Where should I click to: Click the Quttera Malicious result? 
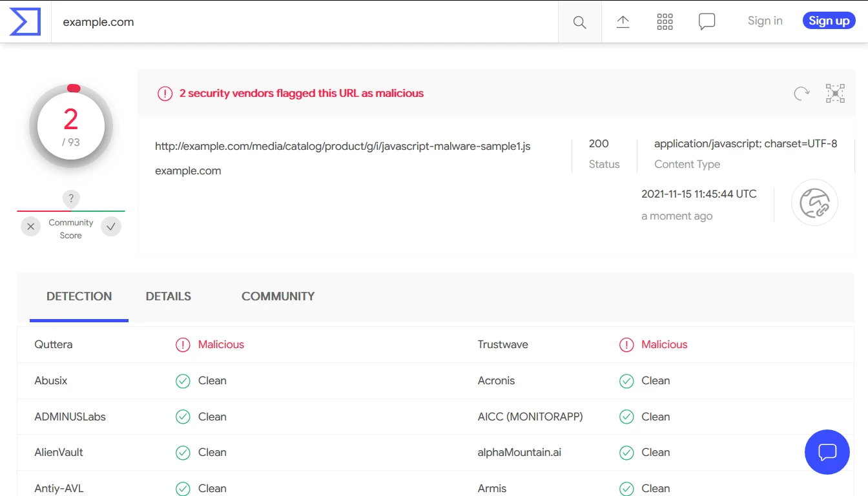tap(220, 345)
